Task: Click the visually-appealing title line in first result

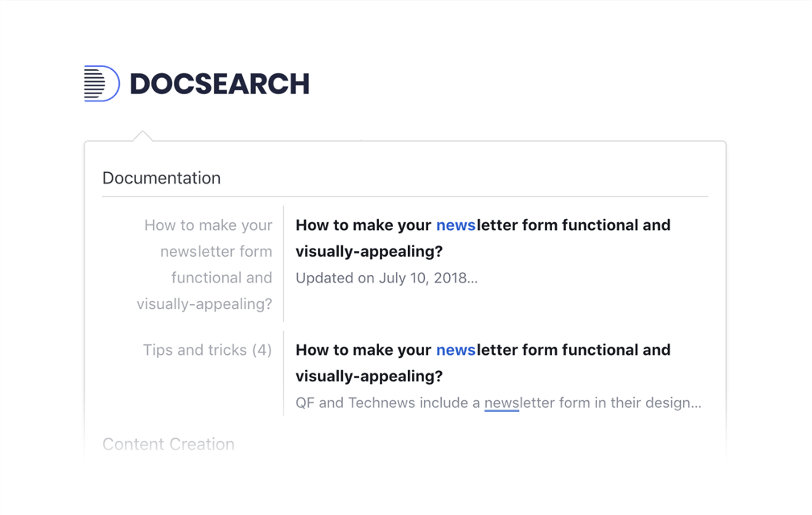Action: [368, 251]
